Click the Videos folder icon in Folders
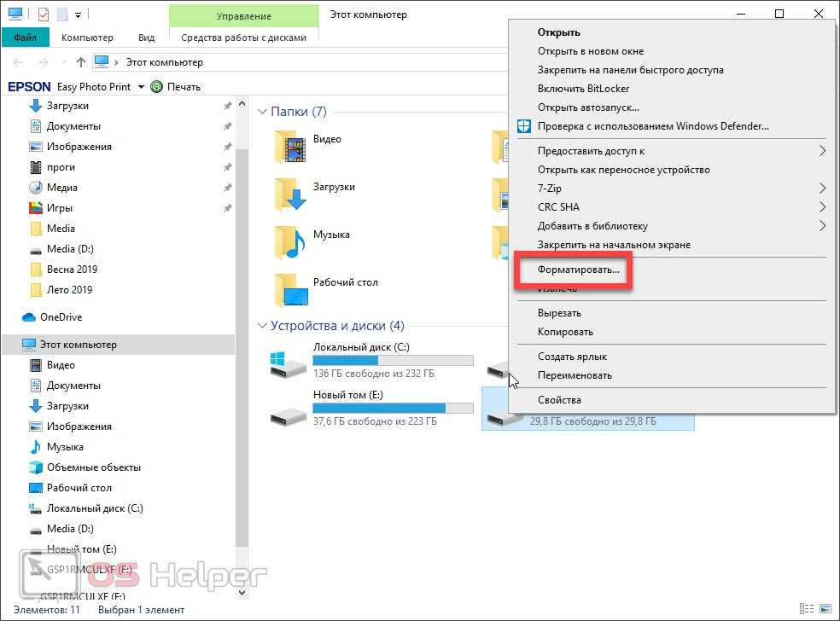This screenshot has width=840, height=621. (x=291, y=148)
